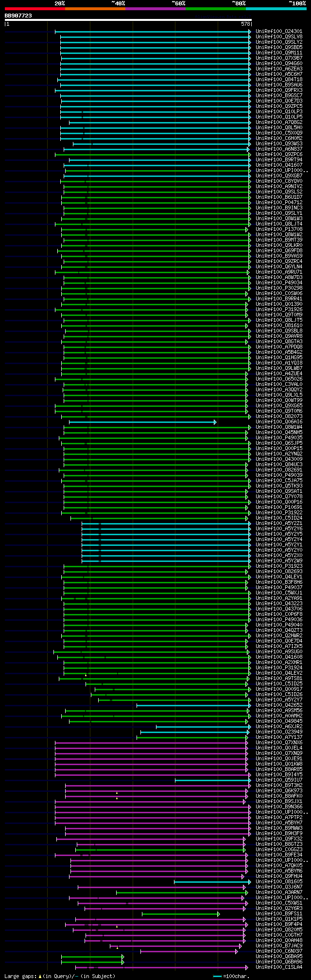Click the label UniRef100_P10691

point(279,507)
